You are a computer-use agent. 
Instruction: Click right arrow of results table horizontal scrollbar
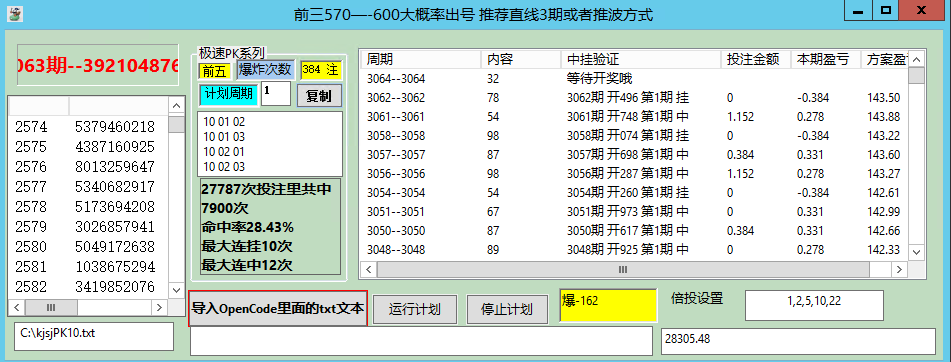900,269
